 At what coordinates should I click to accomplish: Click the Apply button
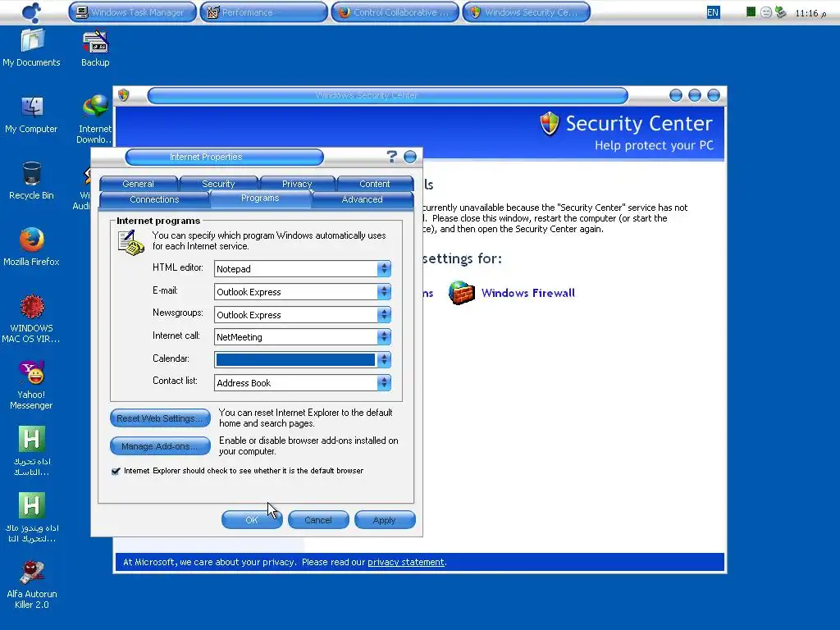point(385,520)
